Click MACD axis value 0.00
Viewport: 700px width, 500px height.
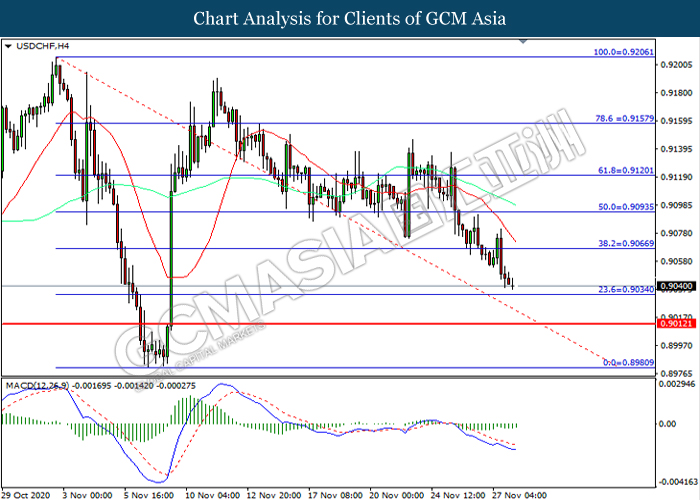[667, 424]
